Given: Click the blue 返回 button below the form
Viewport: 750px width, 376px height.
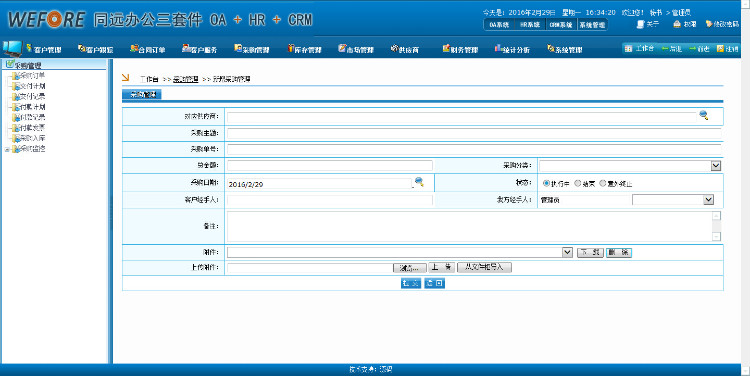Looking at the screenshot, I should coord(434,284).
